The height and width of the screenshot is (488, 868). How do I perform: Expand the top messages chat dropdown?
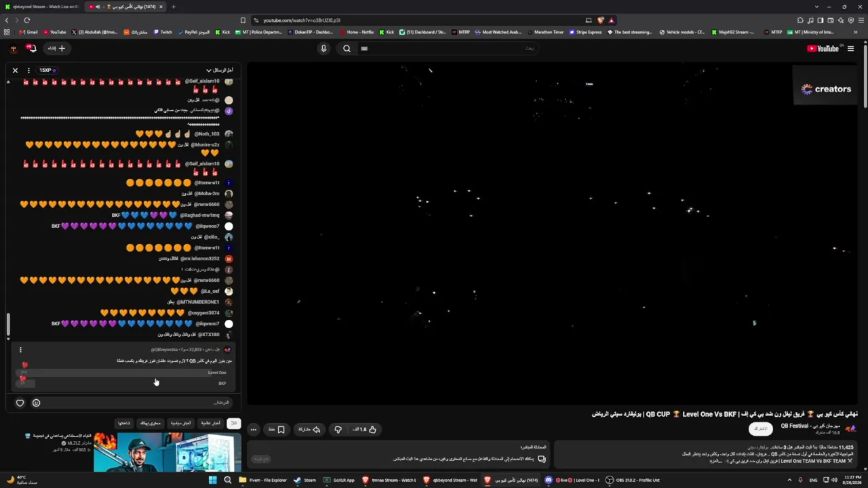click(x=220, y=70)
